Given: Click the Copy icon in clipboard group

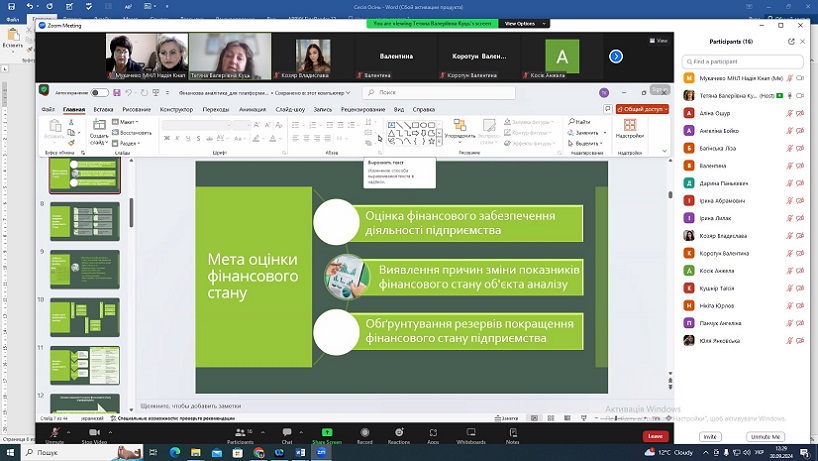Looking at the screenshot, I should pyautogui.click(x=71, y=132).
